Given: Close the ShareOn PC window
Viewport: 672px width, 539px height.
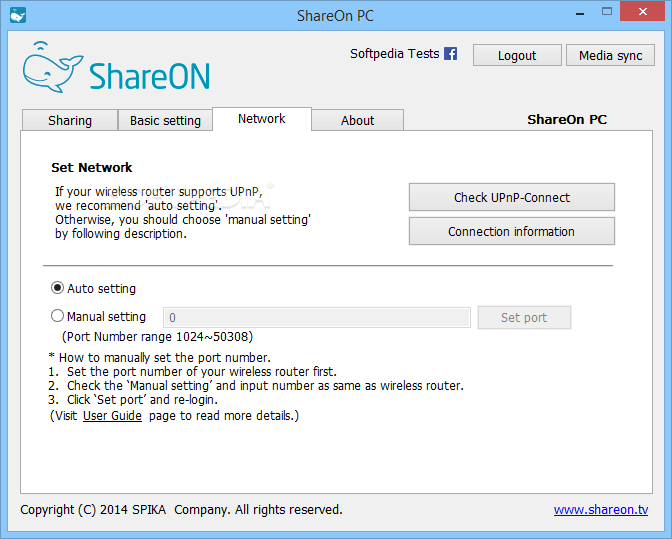Looking at the screenshot, I should coord(642,12).
